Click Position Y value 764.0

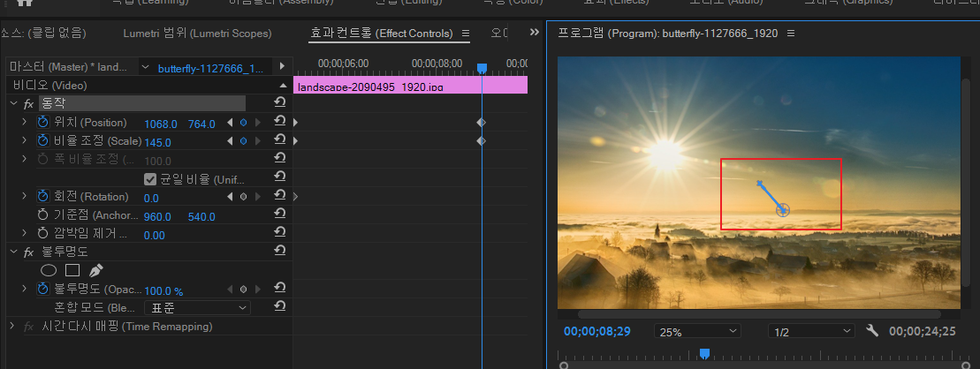coord(201,124)
